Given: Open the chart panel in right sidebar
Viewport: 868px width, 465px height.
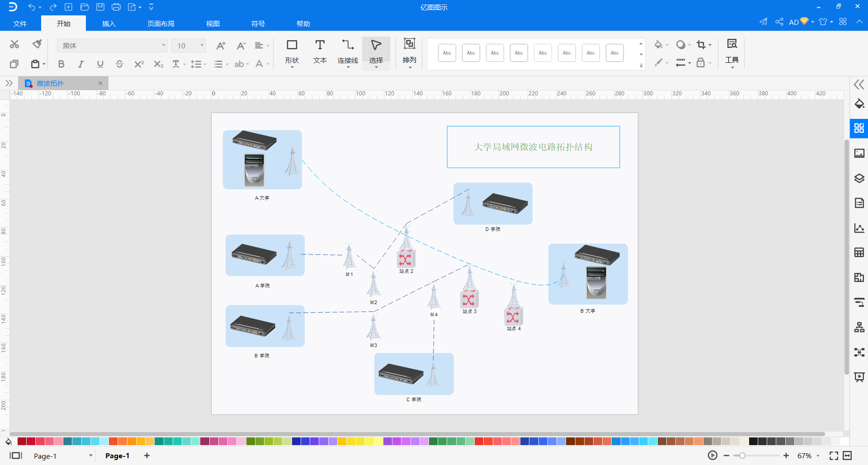Looking at the screenshot, I should [859, 228].
